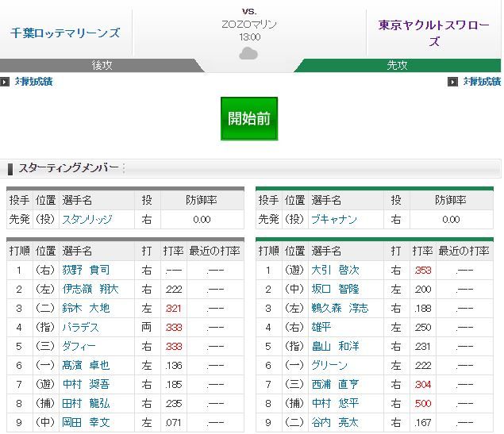Click 防御率 header in Swallows pitcher table
This screenshot has width=504, height=434.
(x=451, y=201)
